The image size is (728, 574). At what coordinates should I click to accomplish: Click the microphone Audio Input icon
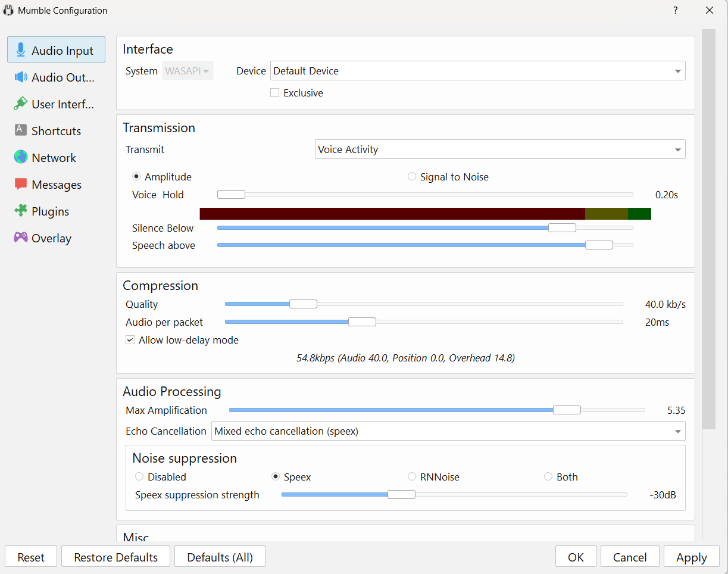pyautogui.click(x=21, y=50)
